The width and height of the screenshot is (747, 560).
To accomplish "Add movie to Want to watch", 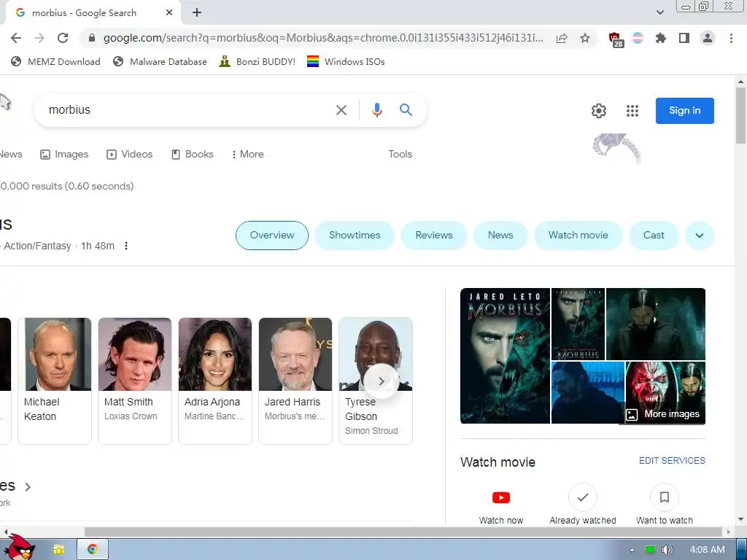I will point(664,497).
